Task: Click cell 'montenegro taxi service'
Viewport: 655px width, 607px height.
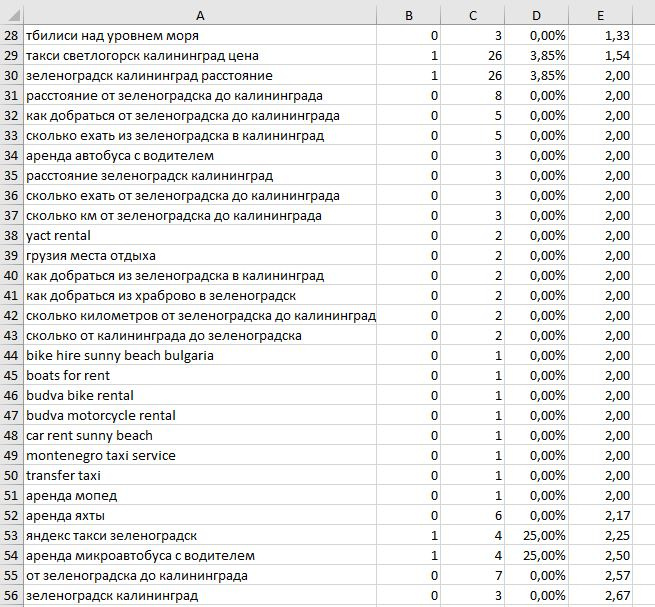Action: click(200, 455)
